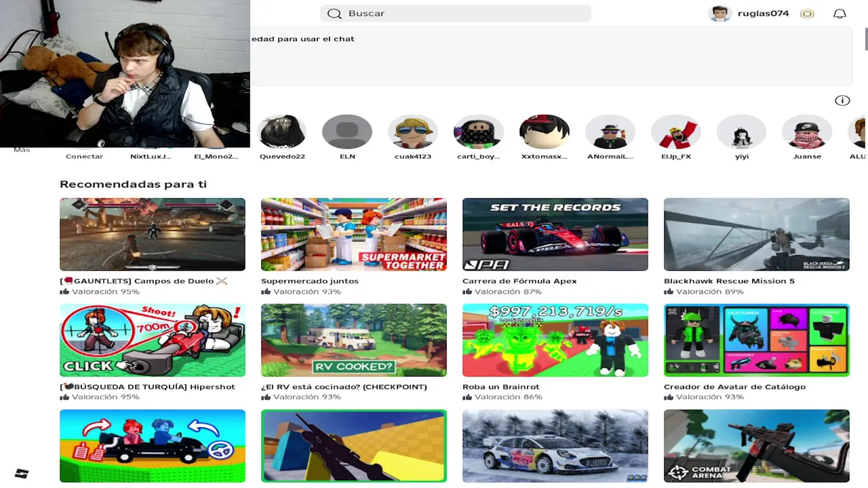Open the Más sidebar item
This screenshot has height=488, width=868.
tap(22, 149)
